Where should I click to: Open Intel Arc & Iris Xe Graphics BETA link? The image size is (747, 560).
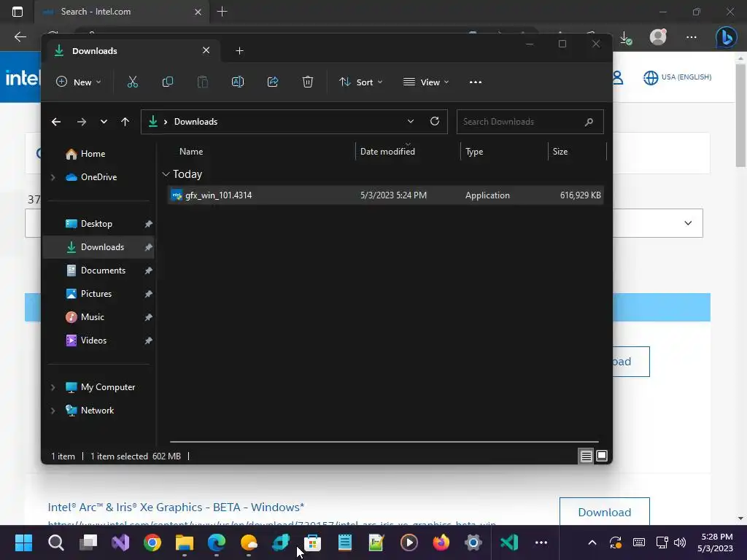tap(176, 507)
